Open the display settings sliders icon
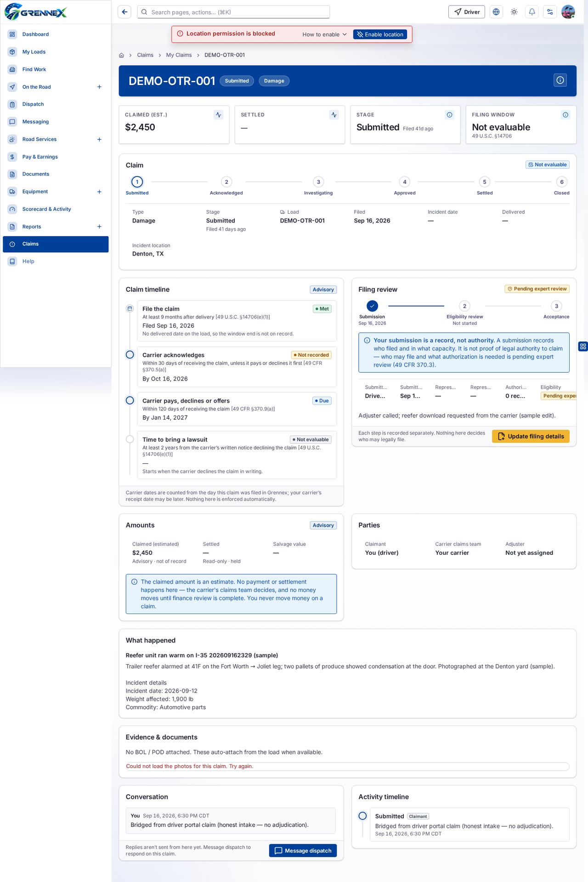588x882 pixels. pos(550,12)
